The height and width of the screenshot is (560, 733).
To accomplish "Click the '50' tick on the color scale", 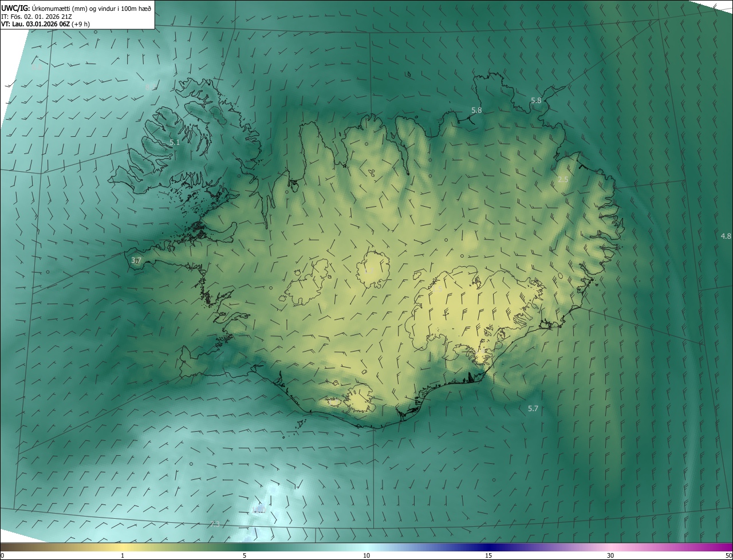I will click(x=728, y=555).
